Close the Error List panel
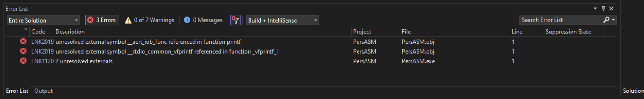 point(611,8)
